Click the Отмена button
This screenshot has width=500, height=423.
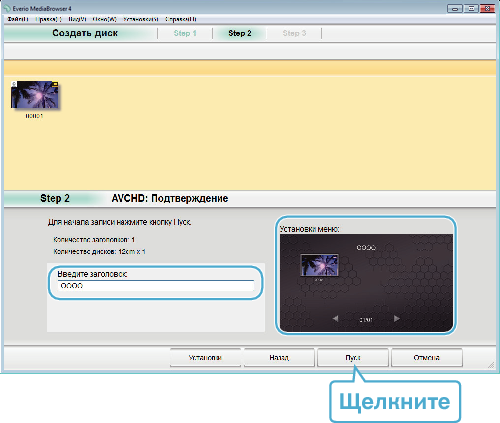(x=427, y=358)
